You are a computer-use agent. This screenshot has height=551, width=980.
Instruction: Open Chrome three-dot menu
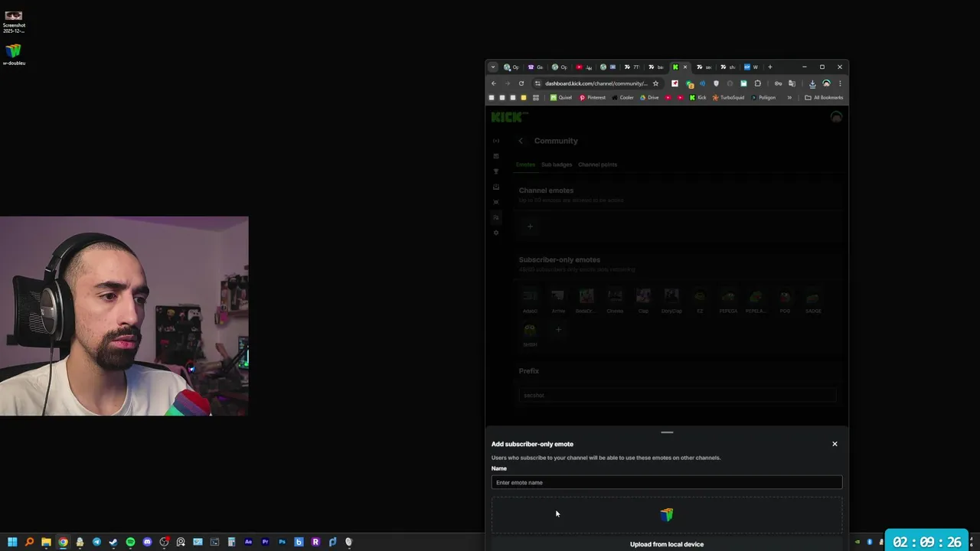[840, 83]
